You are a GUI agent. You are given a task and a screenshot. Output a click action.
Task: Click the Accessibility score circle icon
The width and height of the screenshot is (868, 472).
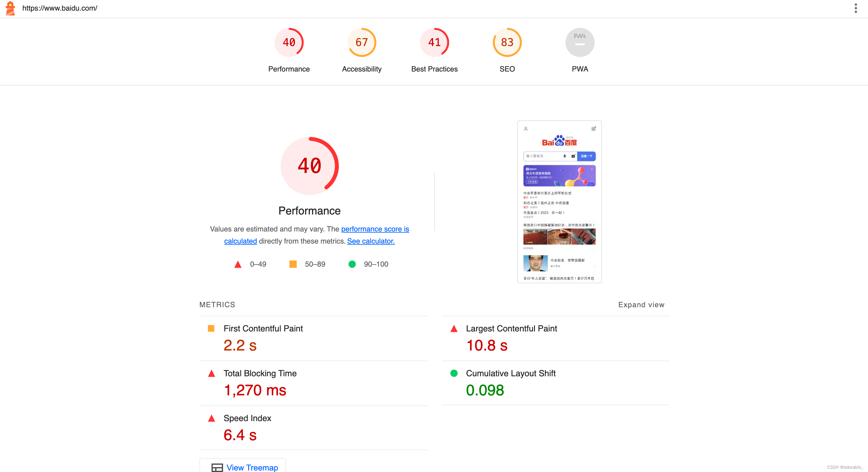click(362, 42)
